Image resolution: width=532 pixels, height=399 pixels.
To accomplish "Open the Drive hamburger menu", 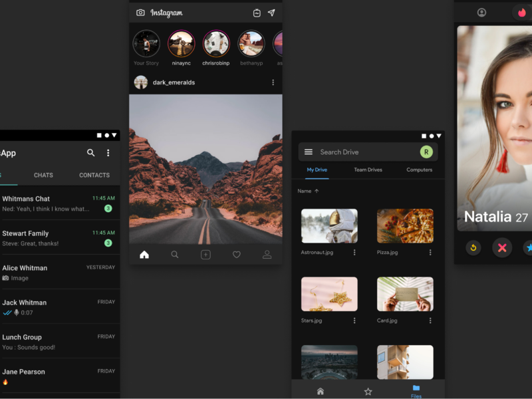I will (309, 152).
